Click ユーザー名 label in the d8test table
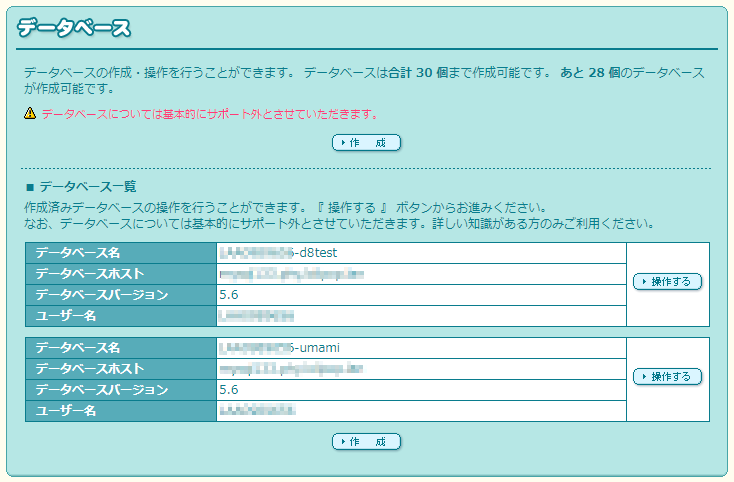Image resolution: width=734 pixels, height=482 pixels. point(66,316)
